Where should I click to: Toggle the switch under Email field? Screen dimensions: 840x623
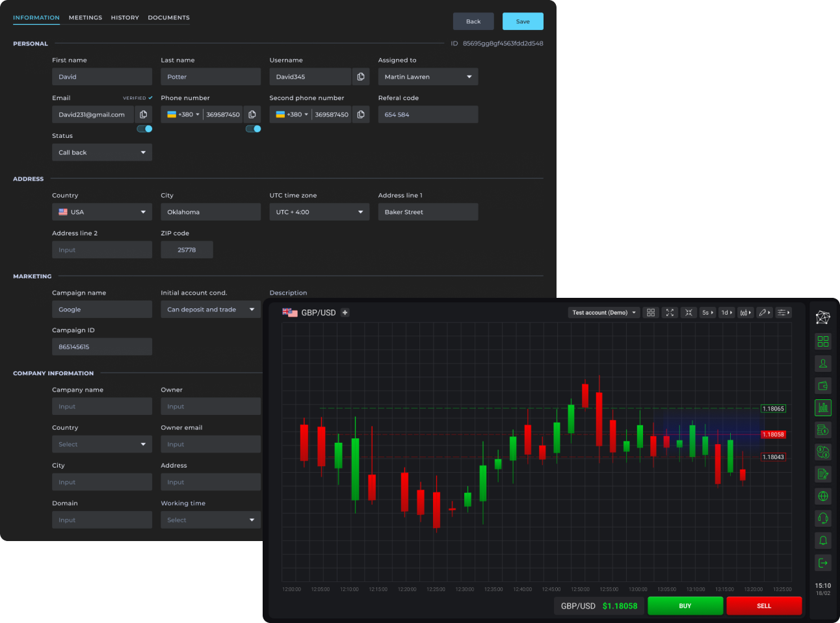click(144, 129)
